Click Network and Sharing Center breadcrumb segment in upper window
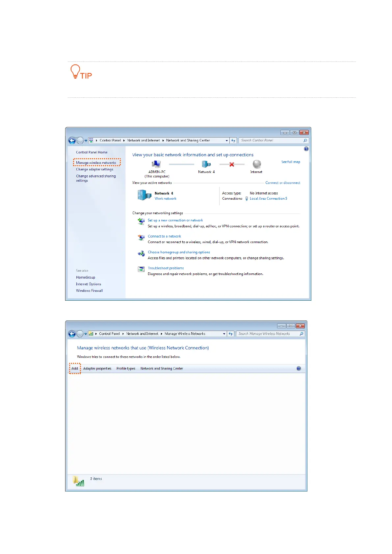The height and width of the screenshot is (554, 392). pos(188,140)
